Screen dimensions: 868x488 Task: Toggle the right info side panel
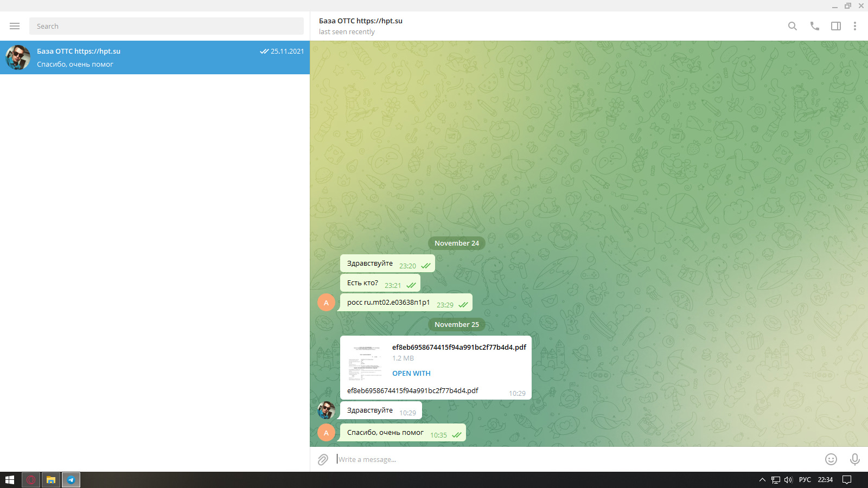(836, 26)
